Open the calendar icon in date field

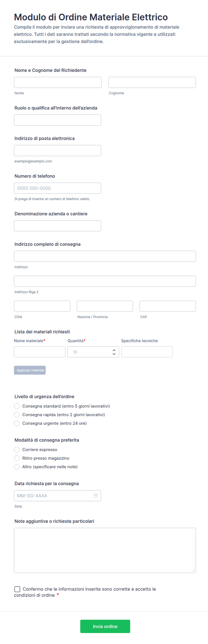coord(96,495)
